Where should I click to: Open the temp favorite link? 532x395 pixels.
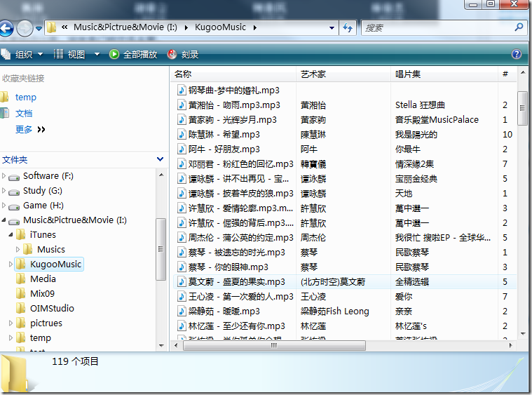pos(25,97)
